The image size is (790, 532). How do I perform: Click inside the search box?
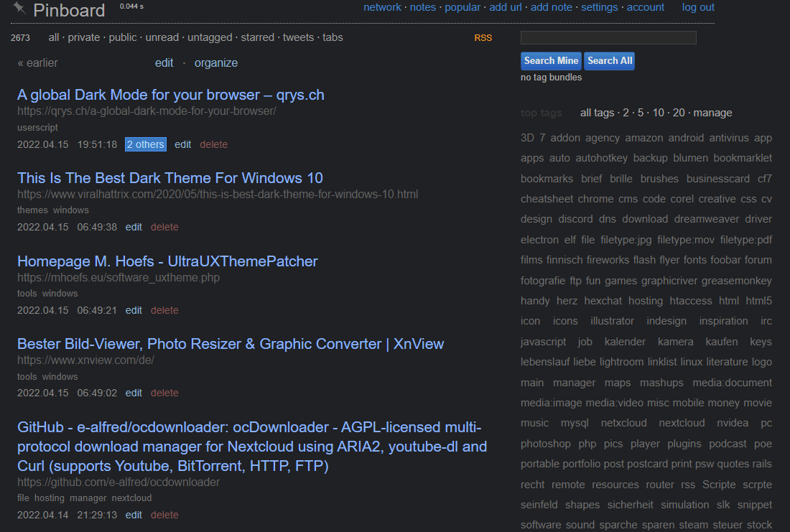tap(608, 37)
